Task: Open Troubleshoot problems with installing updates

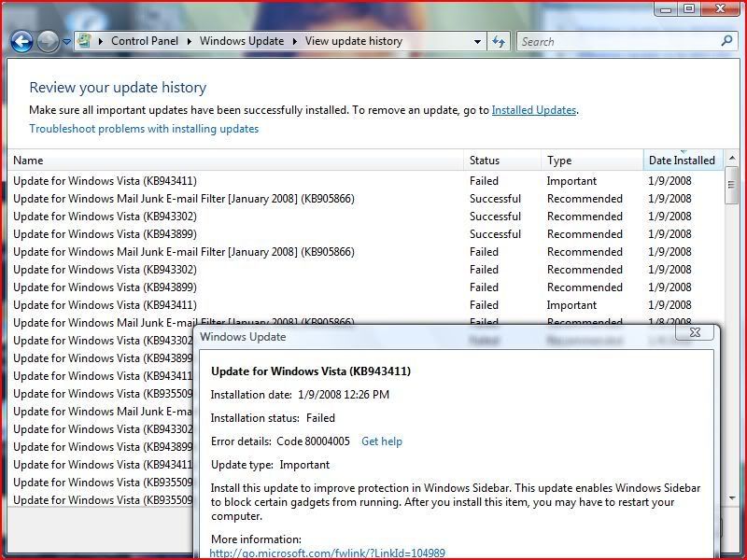Action: point(144,129)
